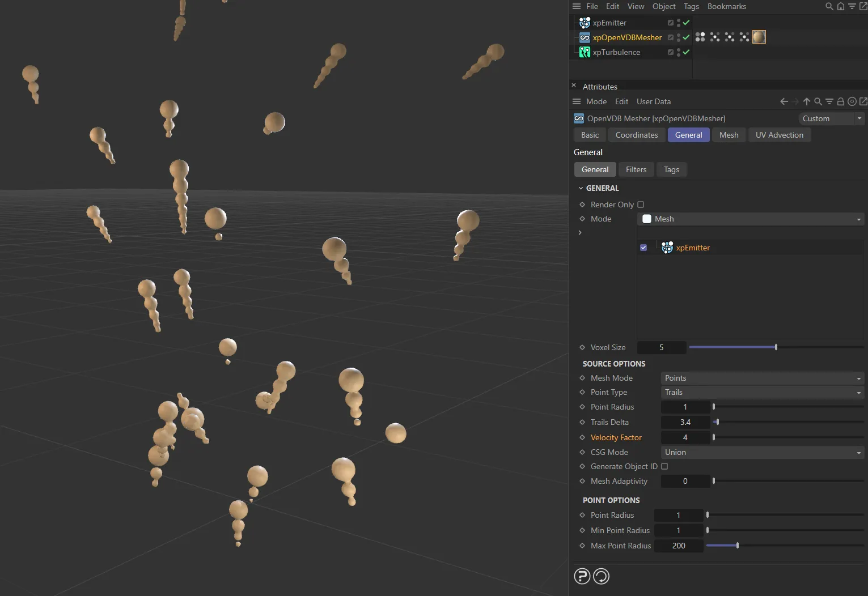Click the lock icon in Attributes toolbar

(841, 102)
